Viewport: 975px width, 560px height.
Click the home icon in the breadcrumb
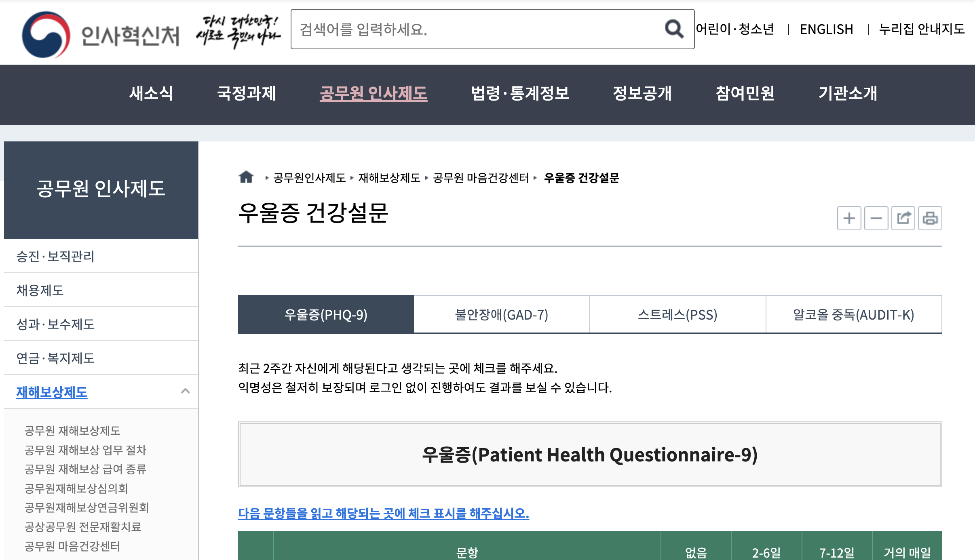coord(246,177)
